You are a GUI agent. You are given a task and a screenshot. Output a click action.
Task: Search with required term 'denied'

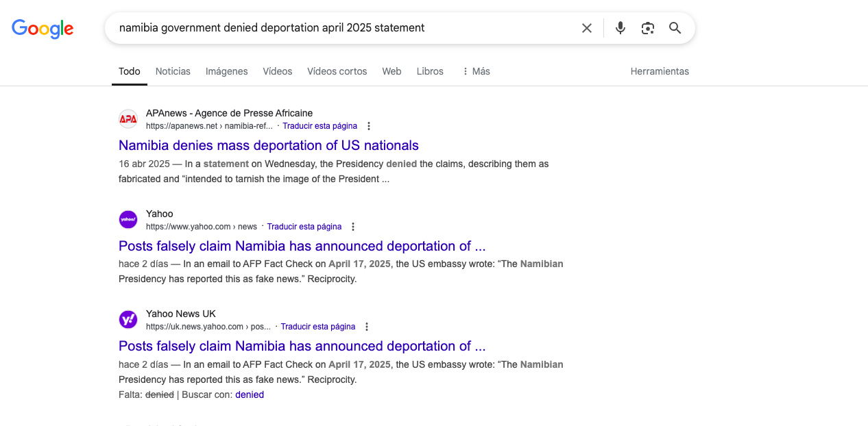tap(250, 394)
